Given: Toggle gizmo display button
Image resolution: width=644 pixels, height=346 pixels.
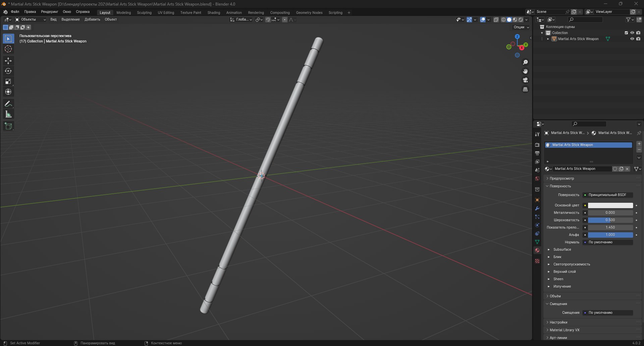Looking at the screenshot, I should 469,20.
